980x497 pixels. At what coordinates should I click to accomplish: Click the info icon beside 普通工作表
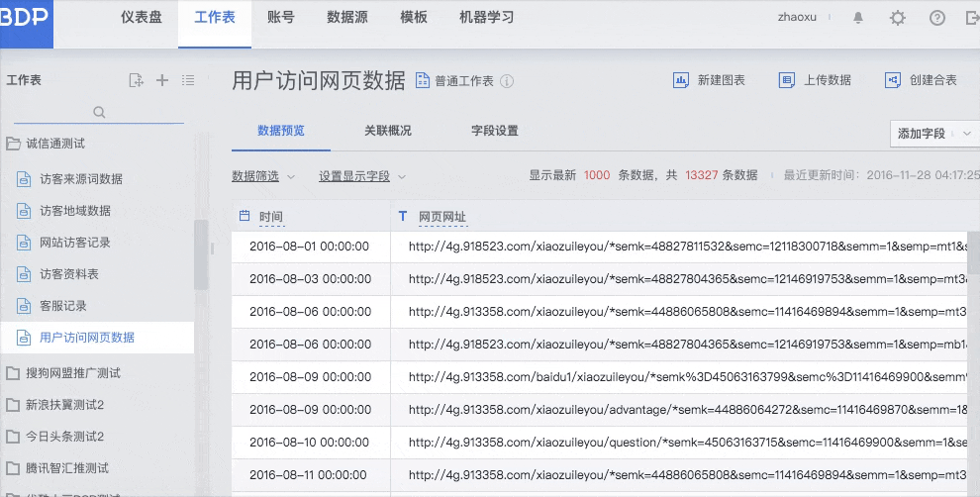pyautogui.click(x=507, y=81)
